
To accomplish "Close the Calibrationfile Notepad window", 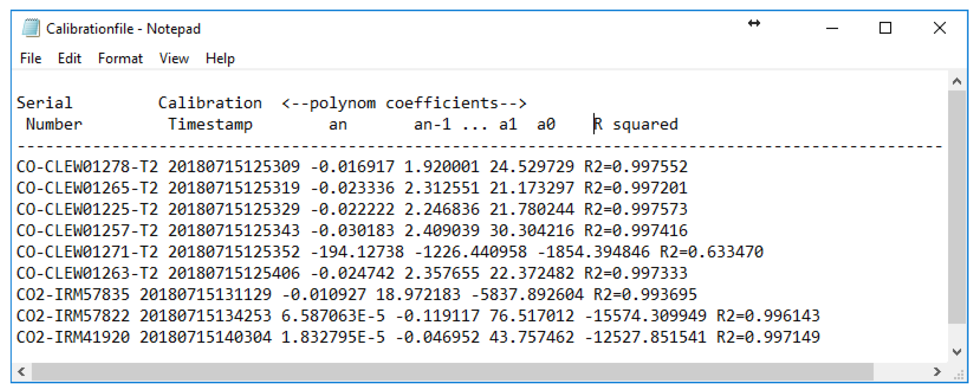I will click(x=939, y=28).
